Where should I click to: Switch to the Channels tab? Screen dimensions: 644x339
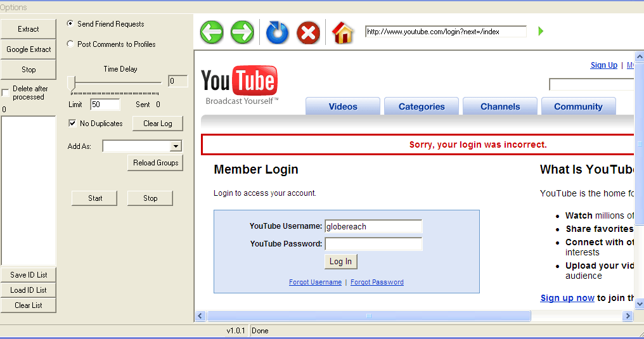coord(500,106)
